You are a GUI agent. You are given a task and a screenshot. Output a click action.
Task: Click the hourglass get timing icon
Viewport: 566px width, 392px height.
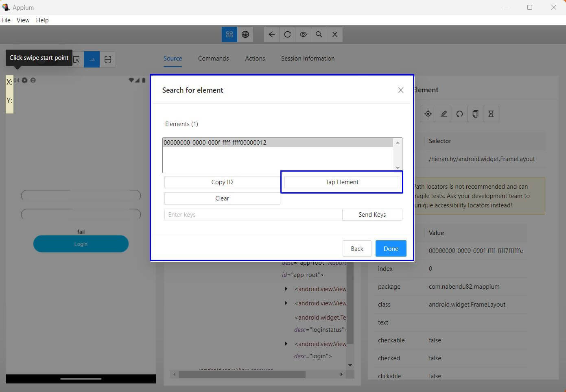coord(491,114)
